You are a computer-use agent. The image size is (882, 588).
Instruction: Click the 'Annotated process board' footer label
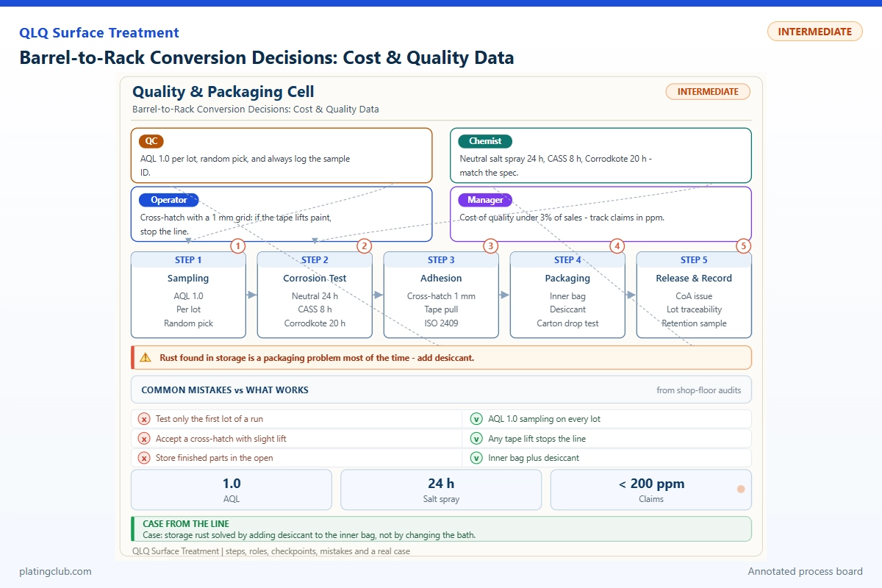tap(806, 571)
